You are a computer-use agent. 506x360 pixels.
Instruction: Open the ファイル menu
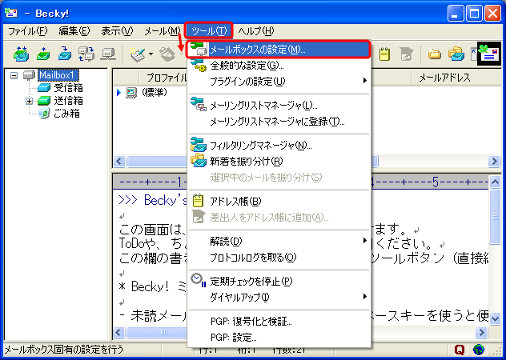pos(27,31)
